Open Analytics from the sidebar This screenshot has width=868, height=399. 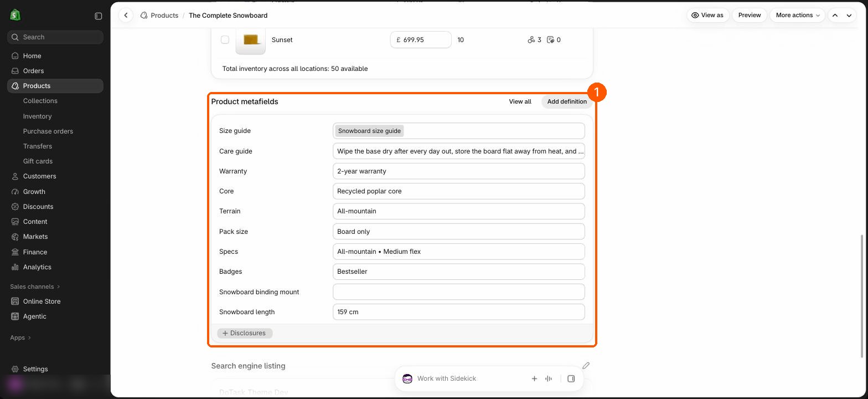[x=37, y=267]
